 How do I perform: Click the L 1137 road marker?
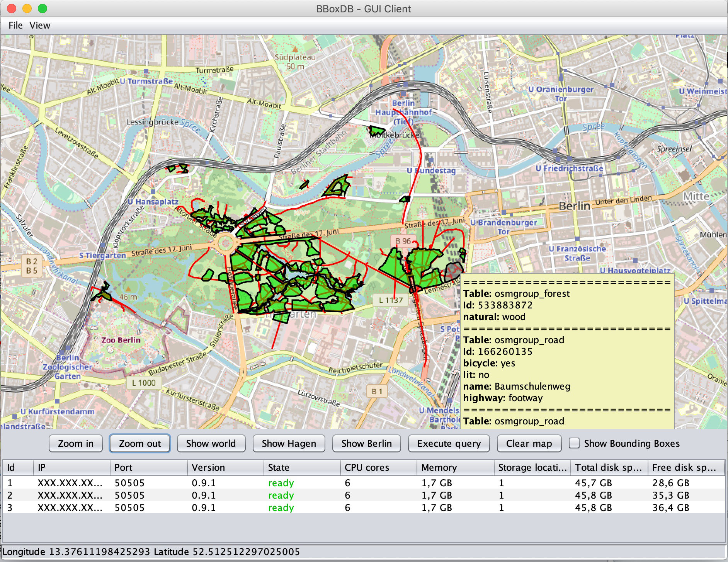pyautogui.click(x=390, y=300)
